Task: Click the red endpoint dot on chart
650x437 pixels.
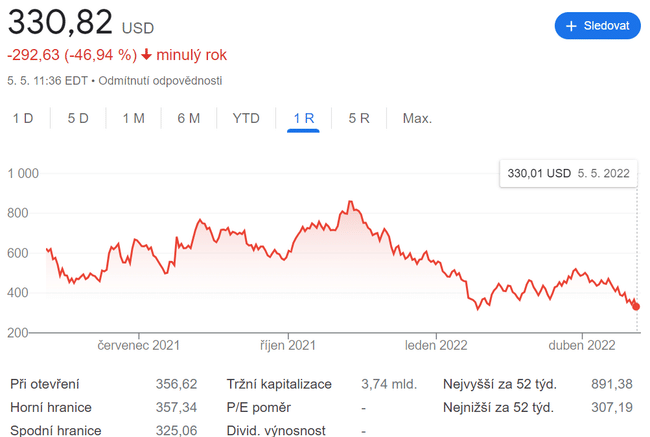Action: click(637, 307)
